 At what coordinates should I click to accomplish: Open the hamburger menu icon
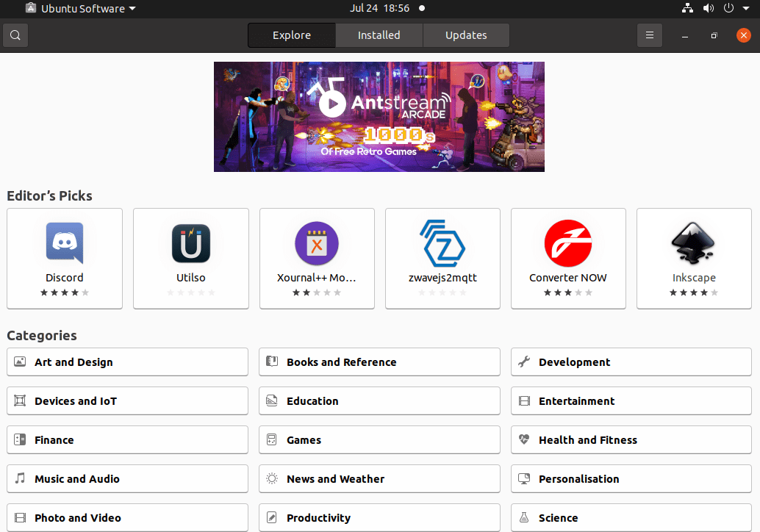(x=649, y=35)
